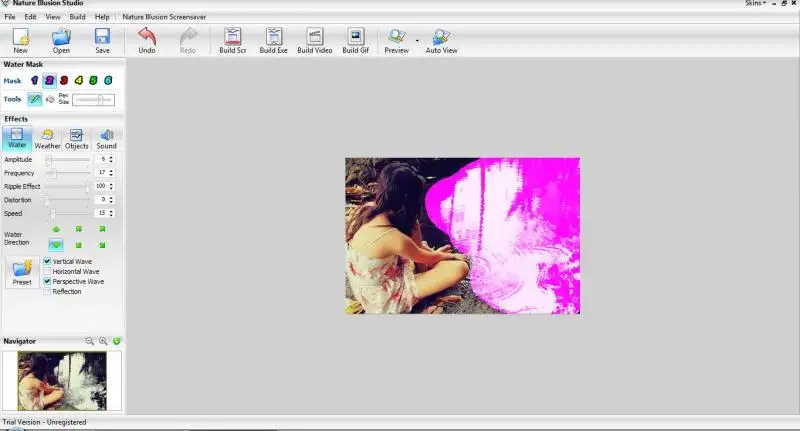Viewport: 800px width, 431px height.
Task: Enable the Horizontal Wave option
Action: (x=47, y=271)
